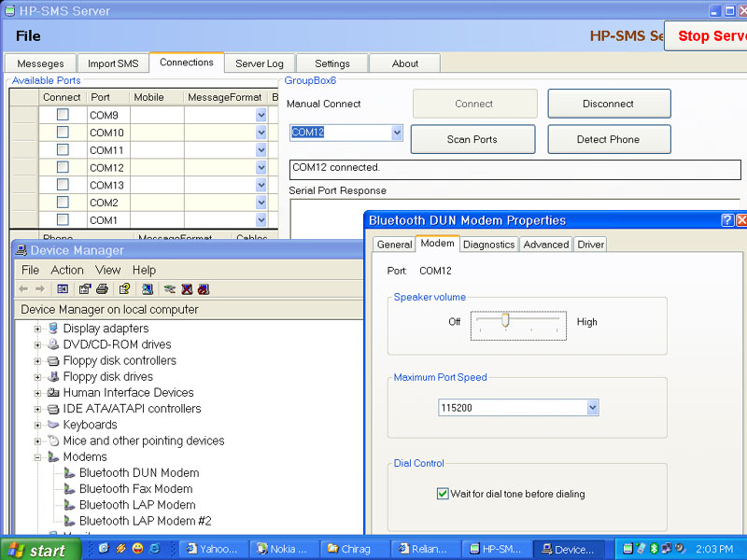
Task: Click the Disconnect button
Action: coord(609,104)
